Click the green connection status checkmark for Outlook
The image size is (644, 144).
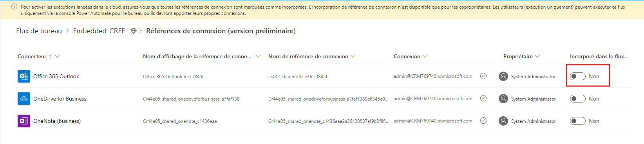pyautogui.click(x=483, y=76)
